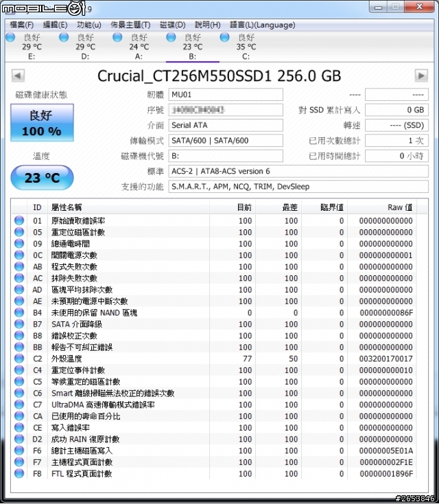Select the 重定位磁區計數 attribute name
Image resolution: width=439 pixels, height=504 pixels.
(78, 232)
